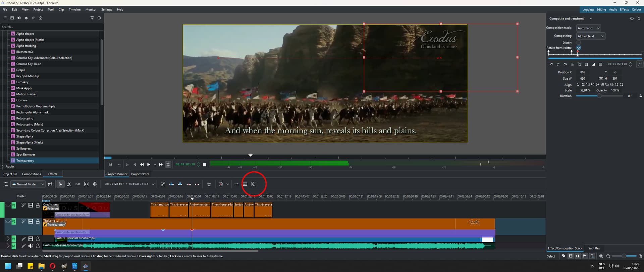This screenshot has height=272, width=644.
Task: Switch to the Logging workspace layout
Action: click(x=588, y=9)
